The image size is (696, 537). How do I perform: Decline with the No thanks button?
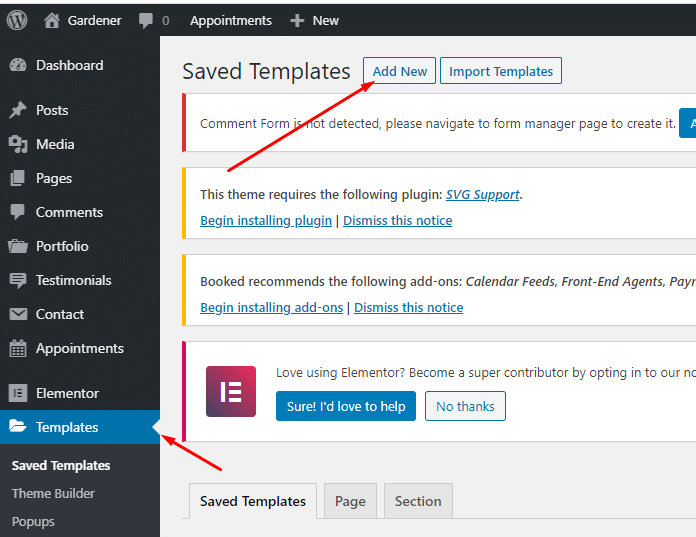point(465,406)
